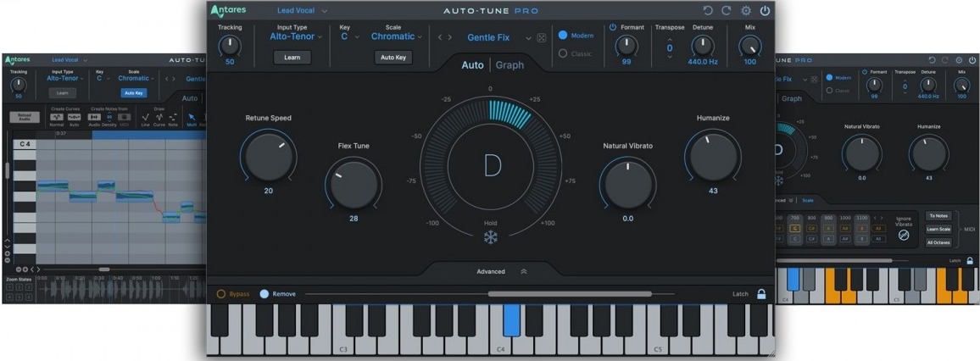980x361 pixels.
Task: Click the To Notes button
Action: coord(938,216)
